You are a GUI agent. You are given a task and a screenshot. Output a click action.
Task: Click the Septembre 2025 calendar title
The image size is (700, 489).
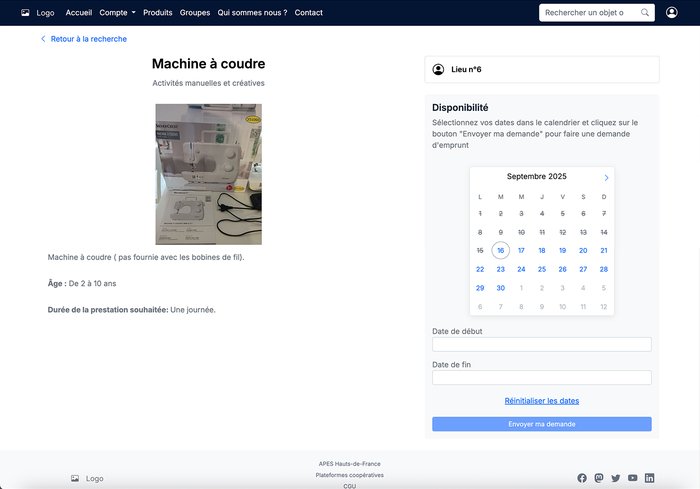point(537,176)
